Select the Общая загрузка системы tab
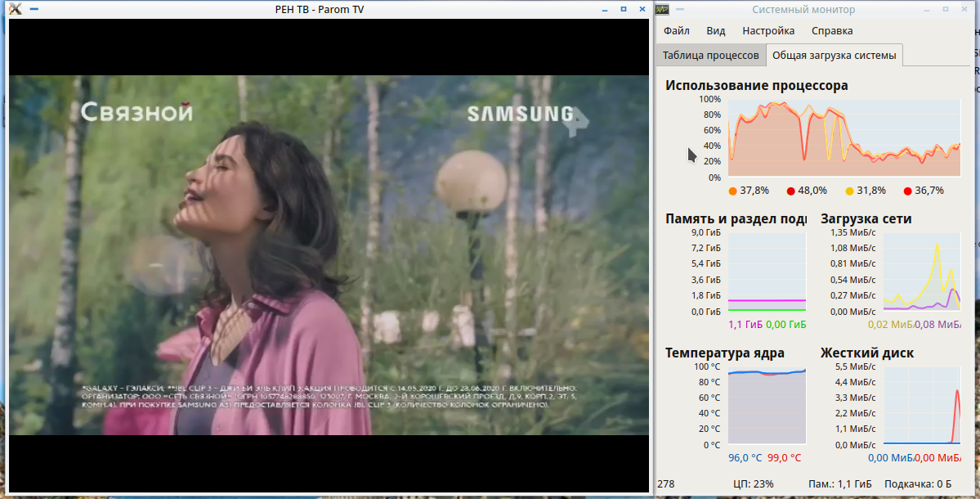The width and height of the screenshot is (980, 499). (x=834, y=56)
